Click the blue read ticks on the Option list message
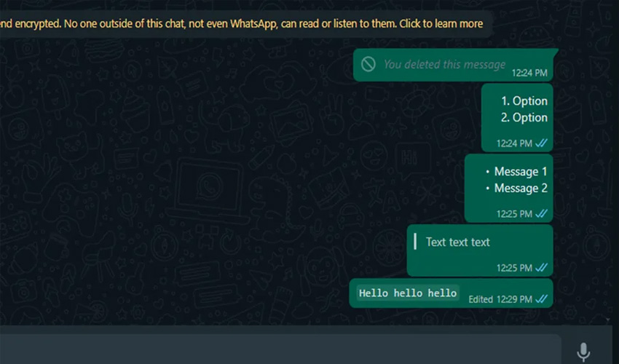The image size is (619, 364). coord(541,143)
